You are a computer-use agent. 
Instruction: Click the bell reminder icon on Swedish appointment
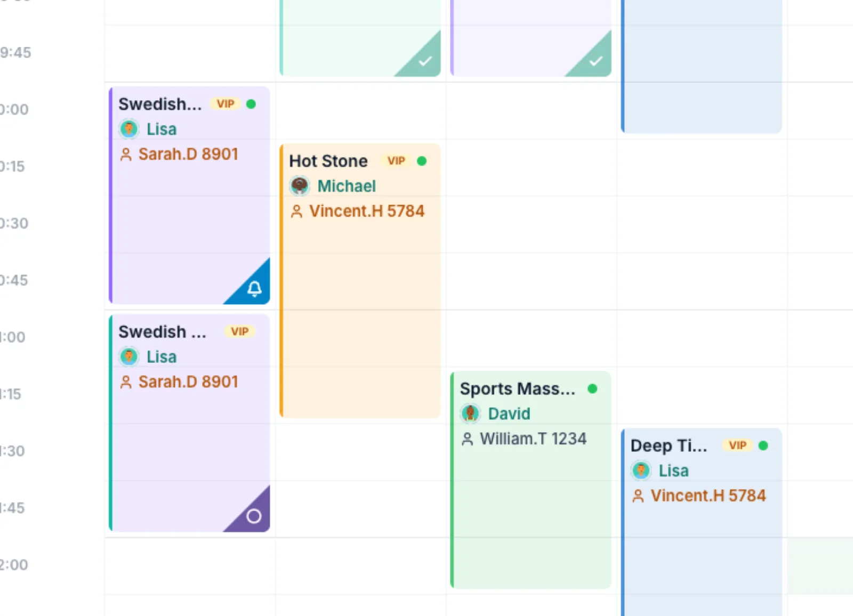click(x=254, y=288)
